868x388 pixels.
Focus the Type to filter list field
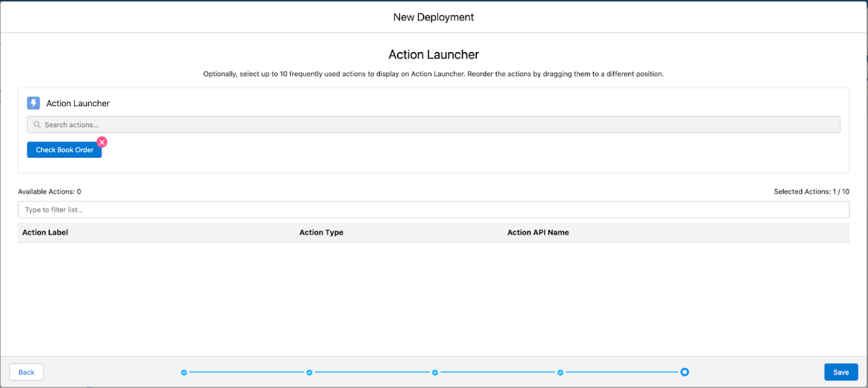pyautogui.click(x=433, y=210)
